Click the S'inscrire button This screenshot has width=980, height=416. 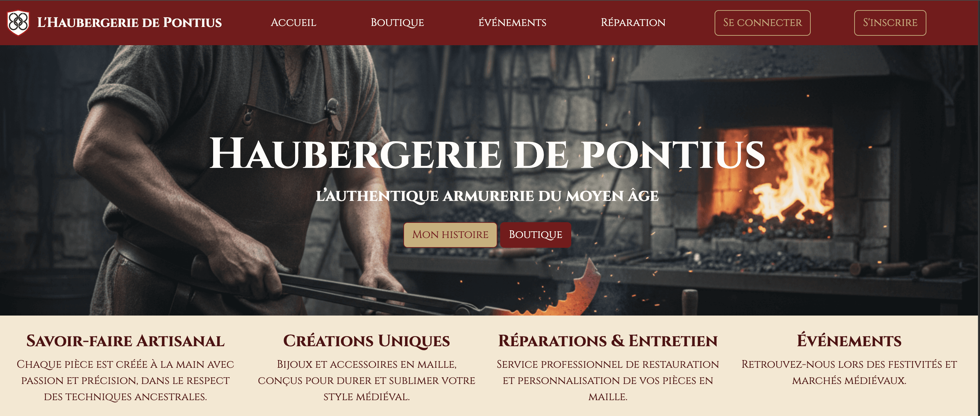pos(890,23)
